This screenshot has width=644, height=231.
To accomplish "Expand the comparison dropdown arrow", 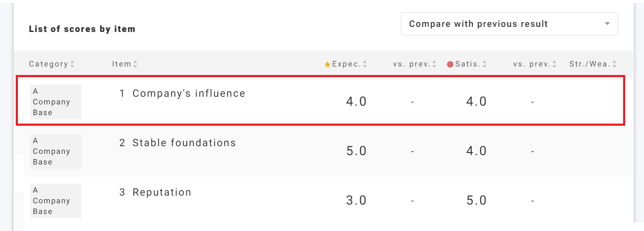I will tap(607, 24).
